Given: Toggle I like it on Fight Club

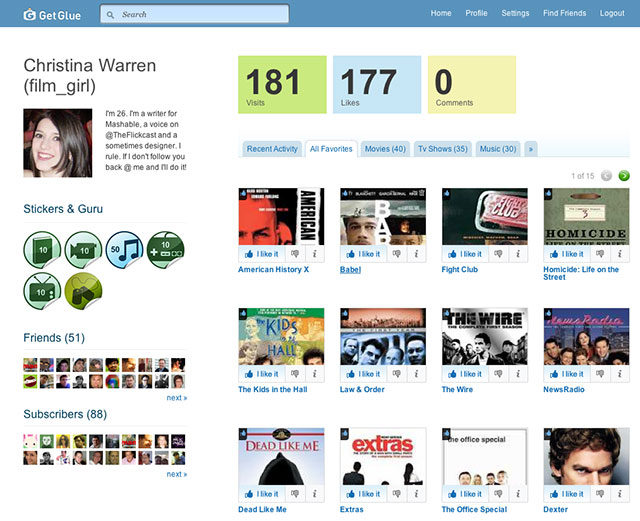Looking at the screenshot, I should coord(465,254).
